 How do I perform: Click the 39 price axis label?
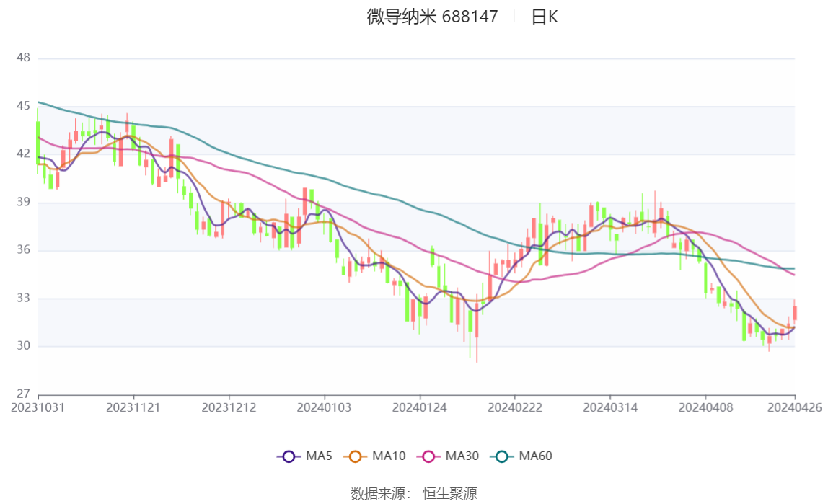(x=23, y=202)
